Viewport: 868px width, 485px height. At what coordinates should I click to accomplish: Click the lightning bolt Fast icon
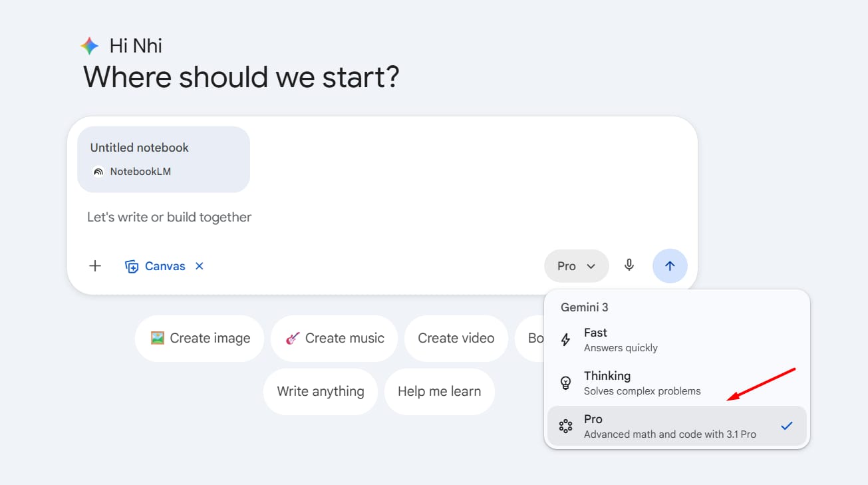(x=566, y=340)
